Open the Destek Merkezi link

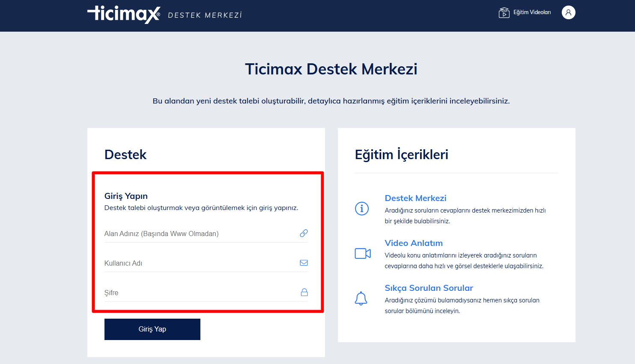(415, 198)
